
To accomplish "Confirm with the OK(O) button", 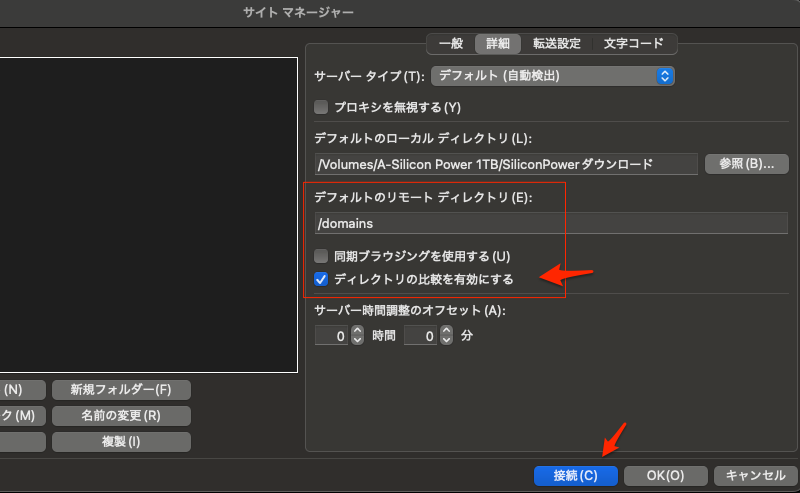I will [665, 475].
